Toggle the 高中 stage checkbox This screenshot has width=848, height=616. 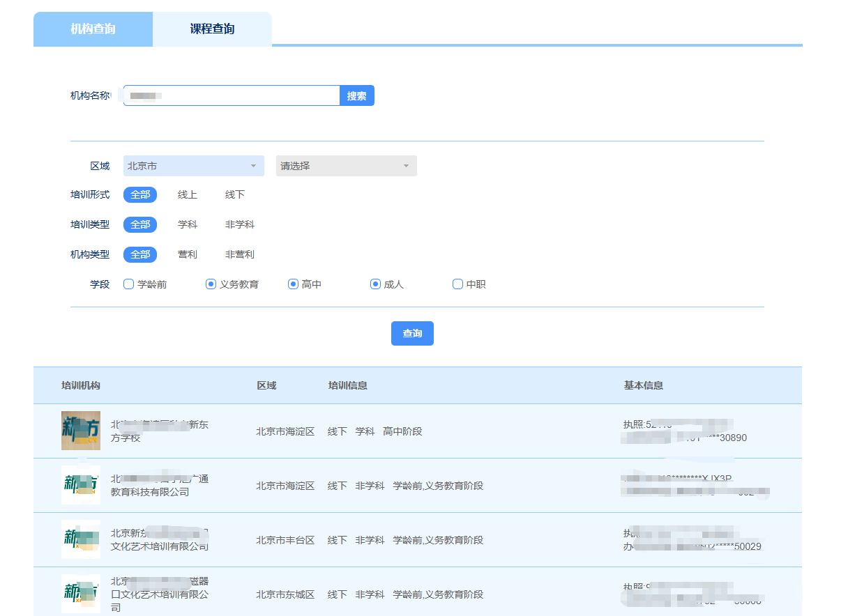pyautogui.click(x=293, y=284)
